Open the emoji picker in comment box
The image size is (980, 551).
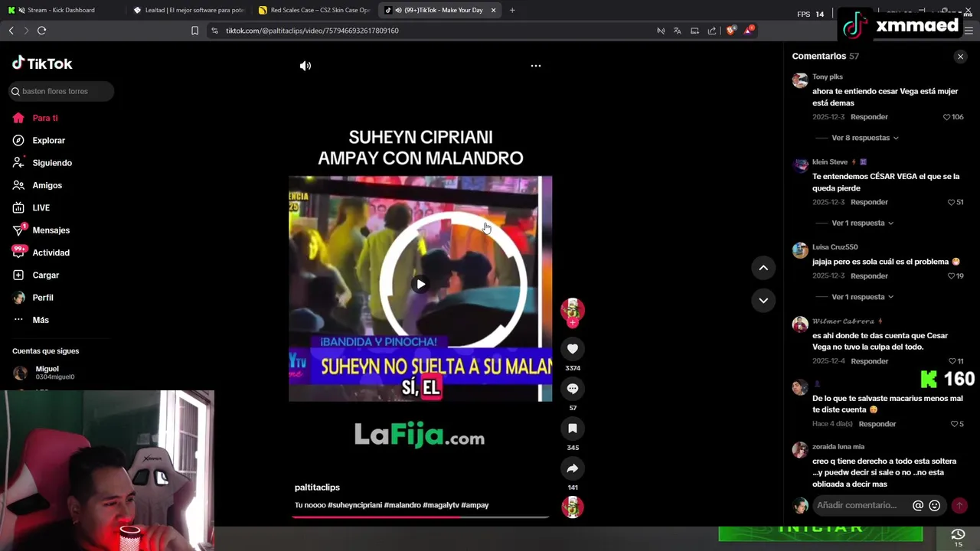[934, 505]
